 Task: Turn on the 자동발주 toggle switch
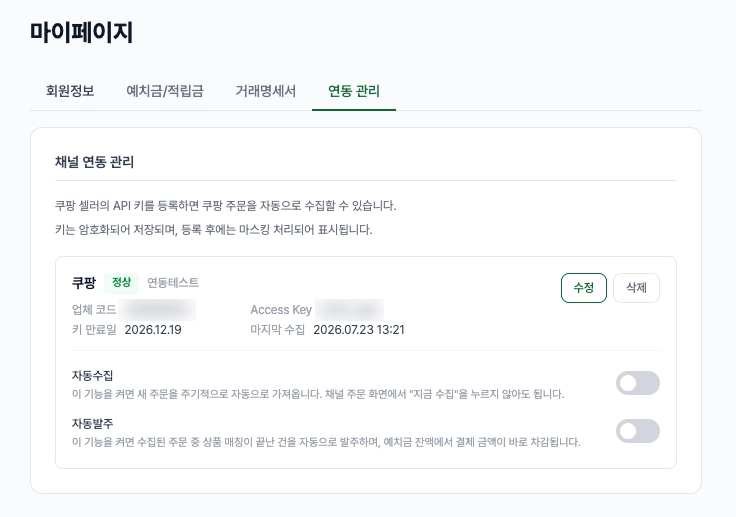[637, 431]
